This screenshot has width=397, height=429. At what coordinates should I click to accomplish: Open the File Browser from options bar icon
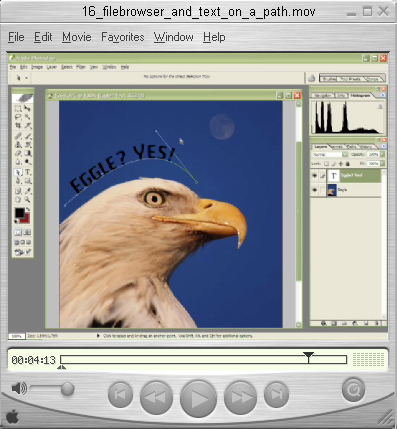coord(311,78)
